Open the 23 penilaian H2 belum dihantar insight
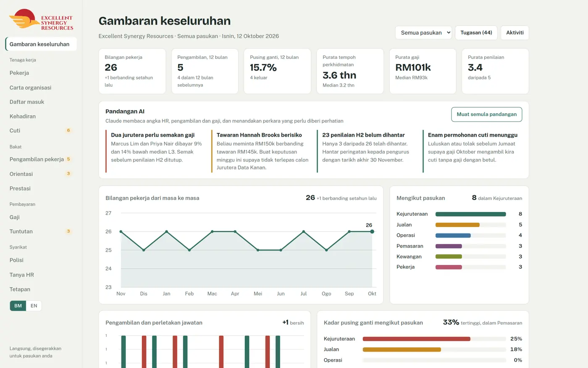Screen dimensions: 588x368 click(x=367, y=151)
